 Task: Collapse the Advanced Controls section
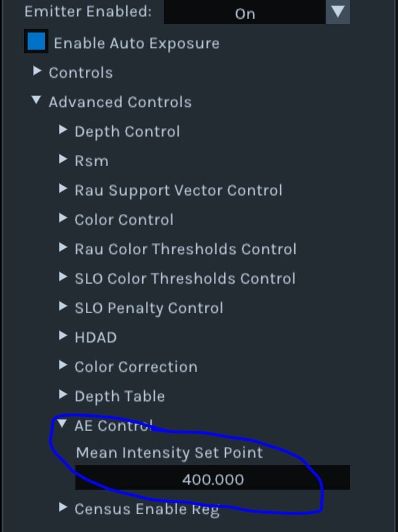[x=37, y=101]
